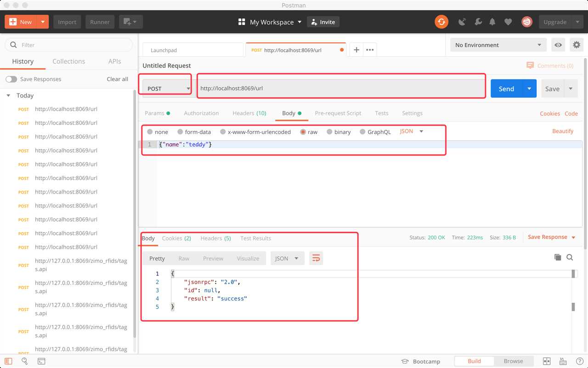Click the Comments (0) icon link
Image resolution: width=588 pixels, height=368 pixels.
550,66
